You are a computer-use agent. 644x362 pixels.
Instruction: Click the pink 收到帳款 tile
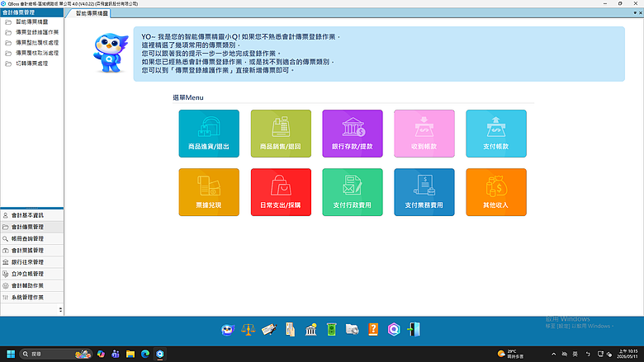pyautogui.click(x=424, y=134)
